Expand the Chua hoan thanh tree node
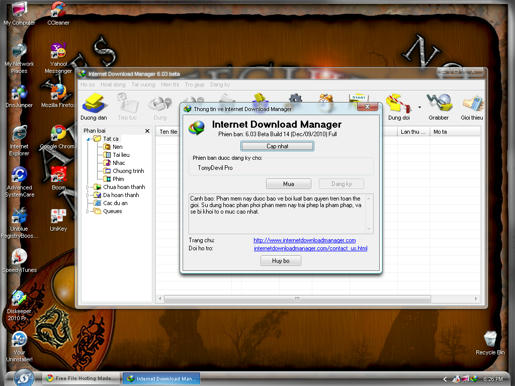515x386 pixels. tap(88, 187)
